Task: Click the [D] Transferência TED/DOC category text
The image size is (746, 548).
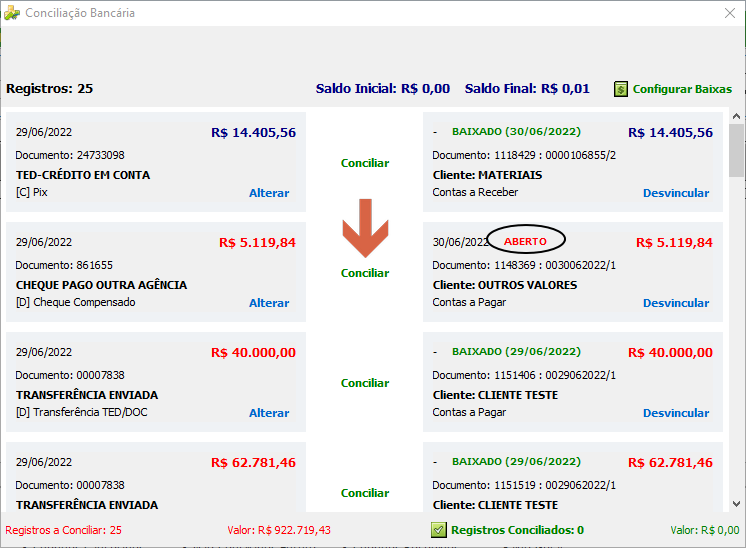Action: pos(82,412)
